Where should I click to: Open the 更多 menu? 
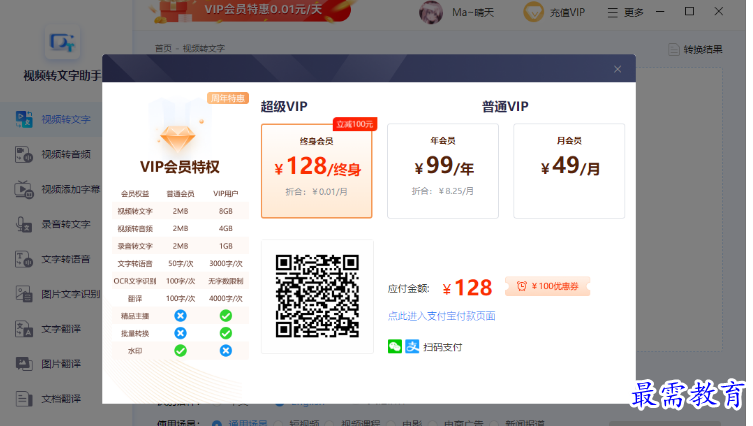tap(625, 12)
